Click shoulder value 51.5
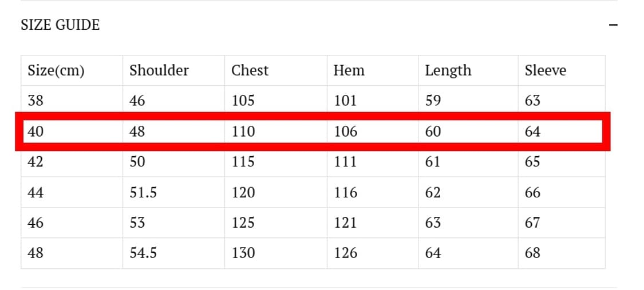This screenshot has width=644, height=290. [143, 193]
